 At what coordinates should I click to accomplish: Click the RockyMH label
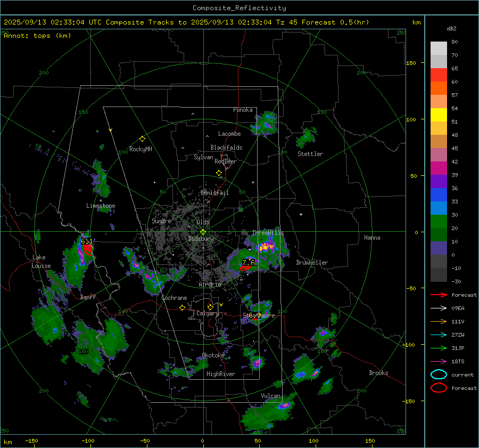[141, 149]
